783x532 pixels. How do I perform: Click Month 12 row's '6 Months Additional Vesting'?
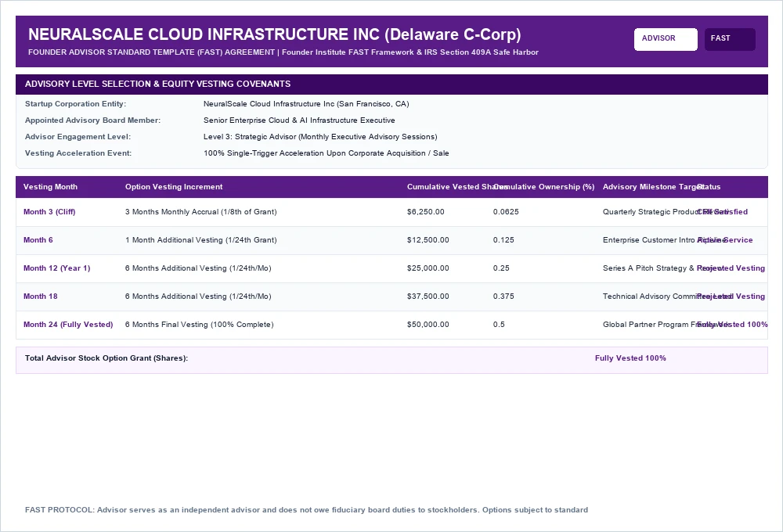pos(198,268)
